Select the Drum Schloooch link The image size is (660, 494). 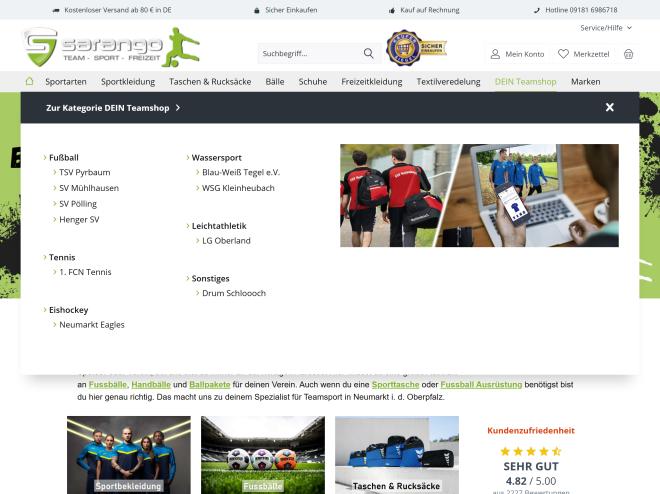[233, 293]
